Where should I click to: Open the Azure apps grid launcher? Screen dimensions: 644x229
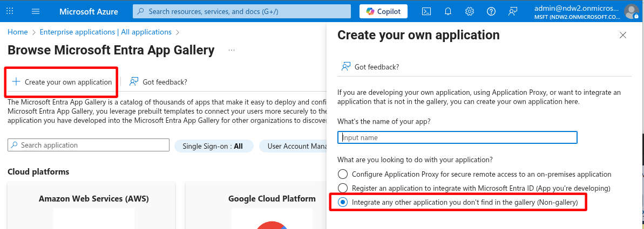coord(10,11)
